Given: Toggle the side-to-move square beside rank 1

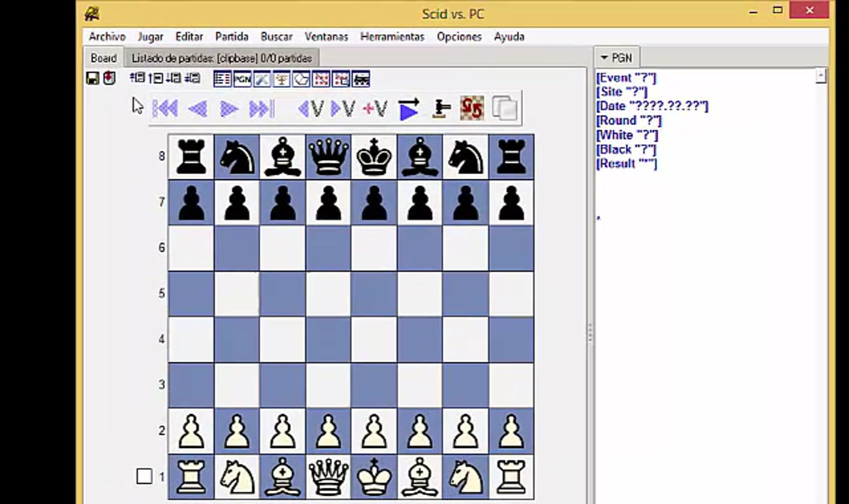Looking at the screenshot, I should coord(144,476).
